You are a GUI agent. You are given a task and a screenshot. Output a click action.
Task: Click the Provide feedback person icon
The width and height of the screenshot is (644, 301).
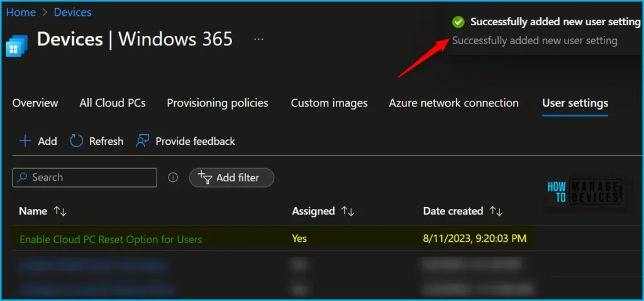coord(143,141)
